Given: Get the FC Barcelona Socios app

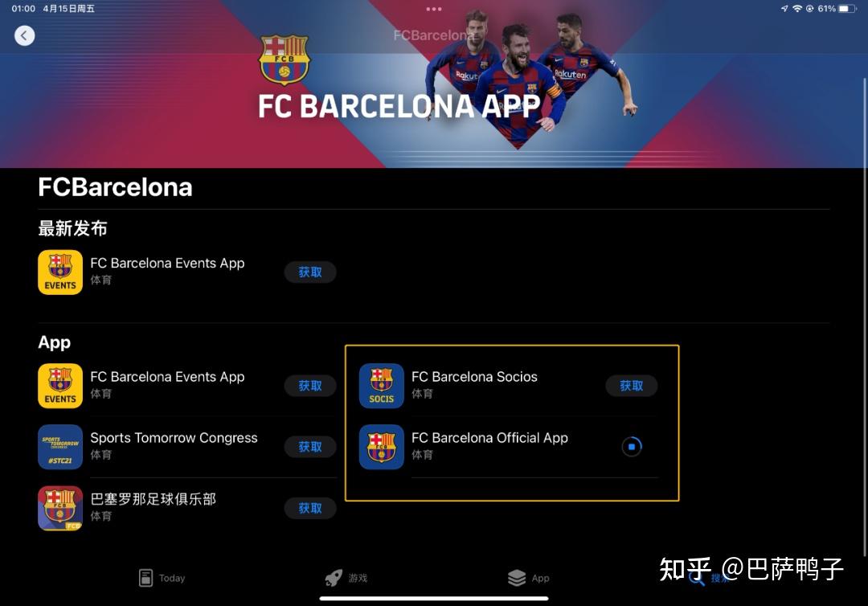Looking at the screenshot, I should 632,386.
